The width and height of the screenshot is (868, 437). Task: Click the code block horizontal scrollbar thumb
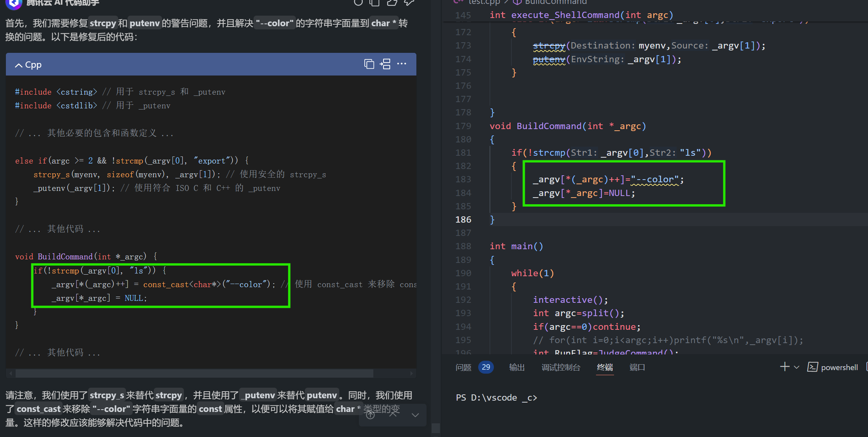[194, 374]
